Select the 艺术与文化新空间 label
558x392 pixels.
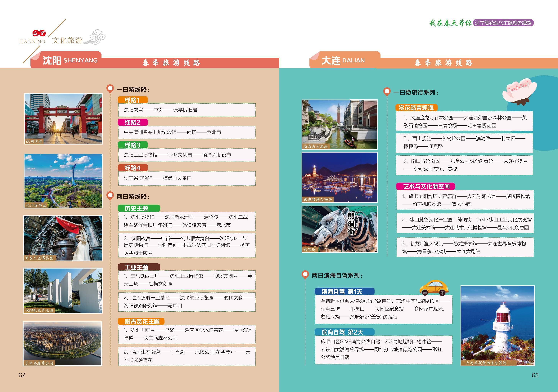(x=425, y=186)
